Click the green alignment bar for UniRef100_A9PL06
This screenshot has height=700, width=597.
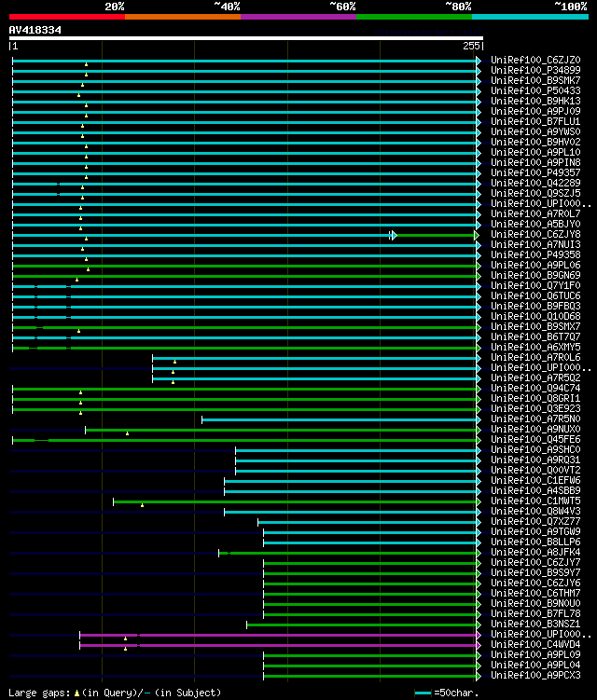click(x=244, y=266)
